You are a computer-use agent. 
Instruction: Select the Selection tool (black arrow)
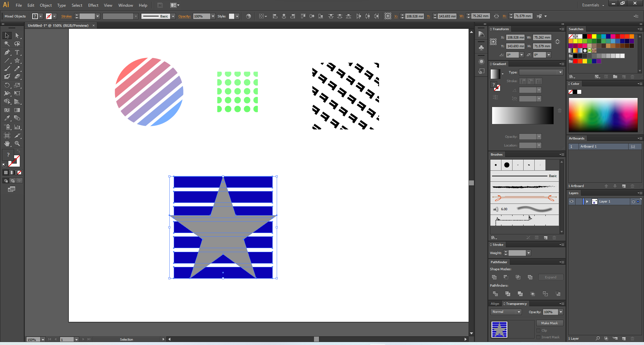(7, 36)
